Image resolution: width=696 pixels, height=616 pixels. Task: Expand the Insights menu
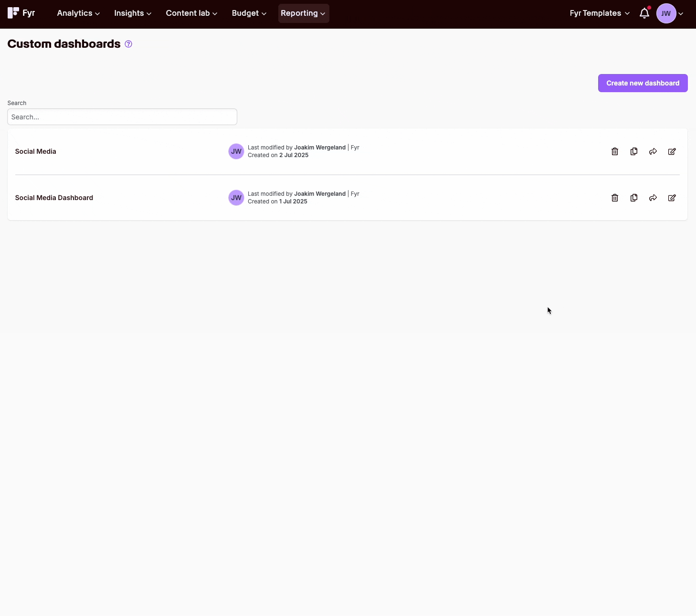(133, 13)
